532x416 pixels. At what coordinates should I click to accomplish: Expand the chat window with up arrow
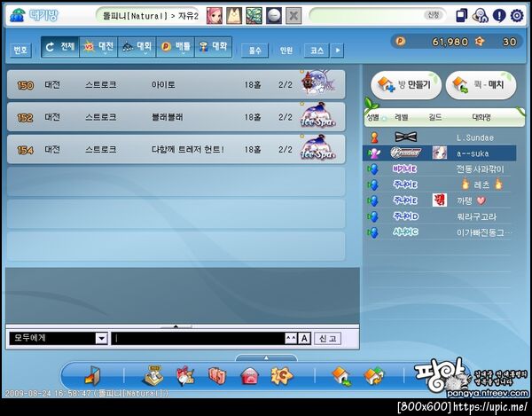176,326
